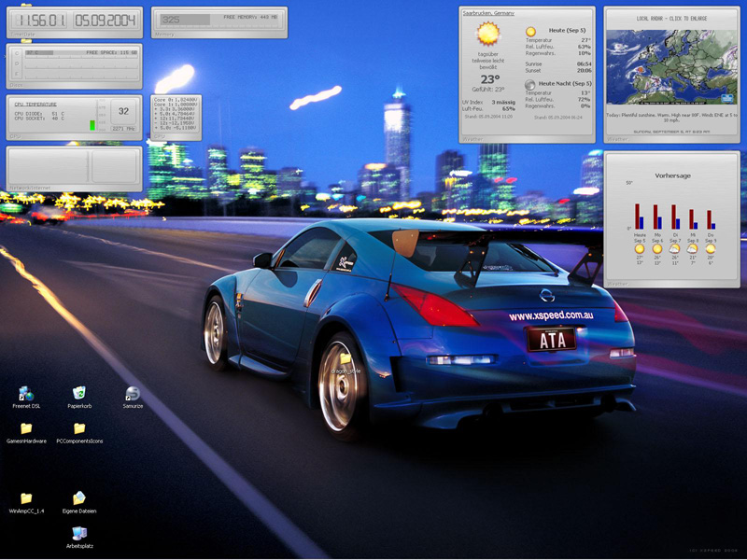Click the small sun icon beside Heute (Sep 5)
This screenshot has height=560, width=747.
point(530,32)
